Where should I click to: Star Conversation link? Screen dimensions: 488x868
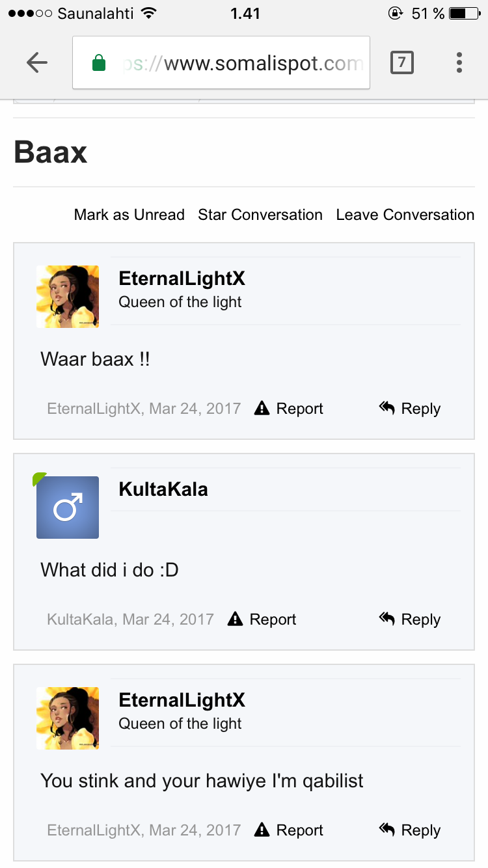(260, 215)
